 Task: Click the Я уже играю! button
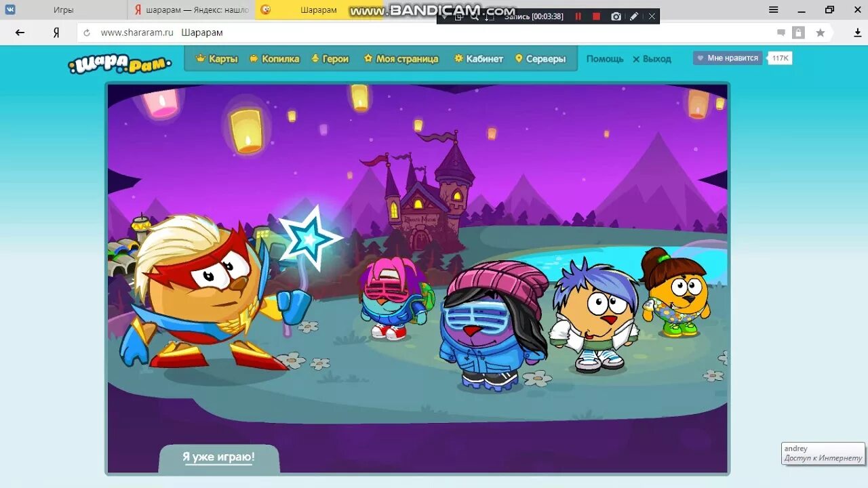(218, 457)
